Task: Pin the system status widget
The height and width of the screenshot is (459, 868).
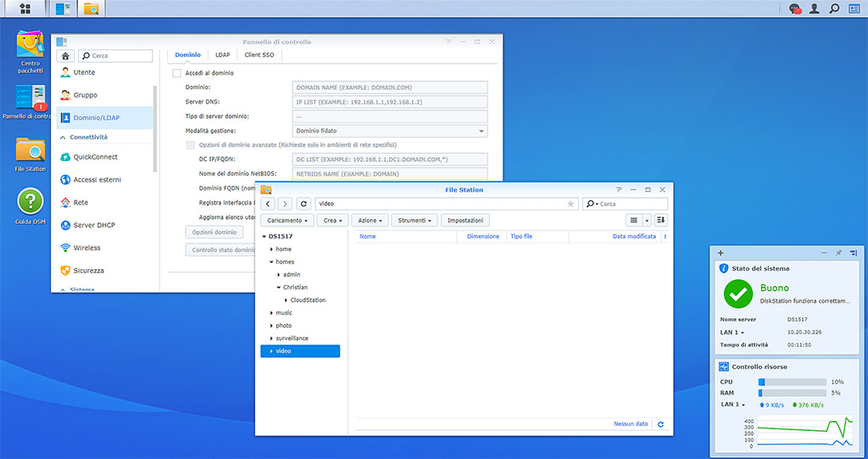Action: 838,253
